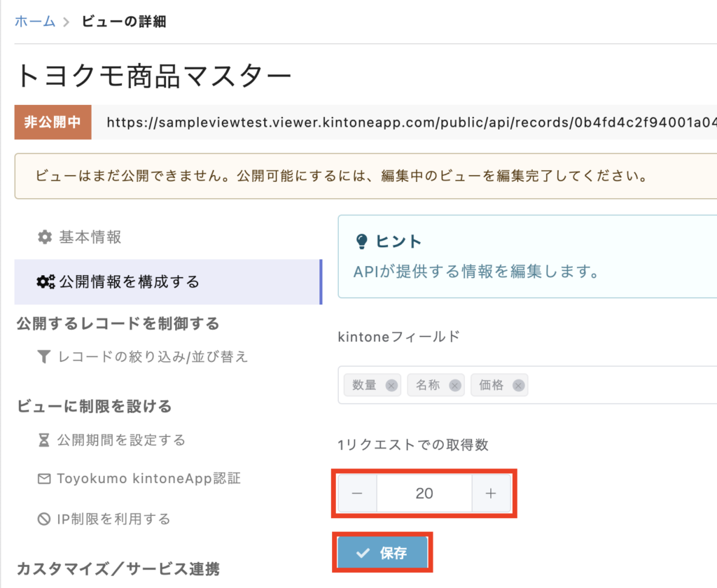
Task: Click the APIが提供する情報を編集します hint text
Action: pyautogui.click(x=476, y=272)
